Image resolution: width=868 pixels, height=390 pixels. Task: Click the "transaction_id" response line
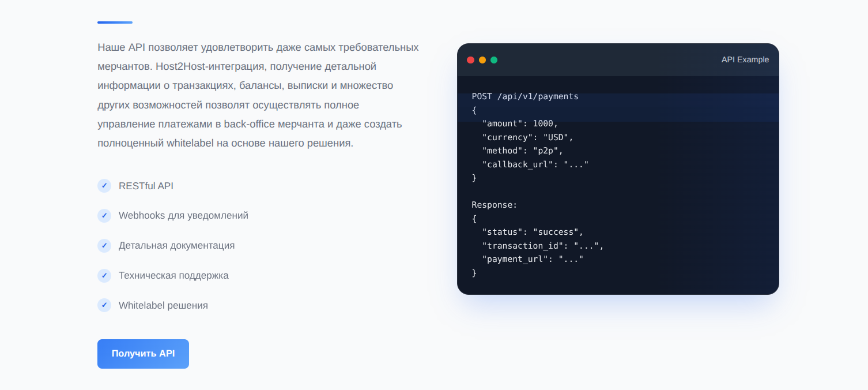(542, 246)
